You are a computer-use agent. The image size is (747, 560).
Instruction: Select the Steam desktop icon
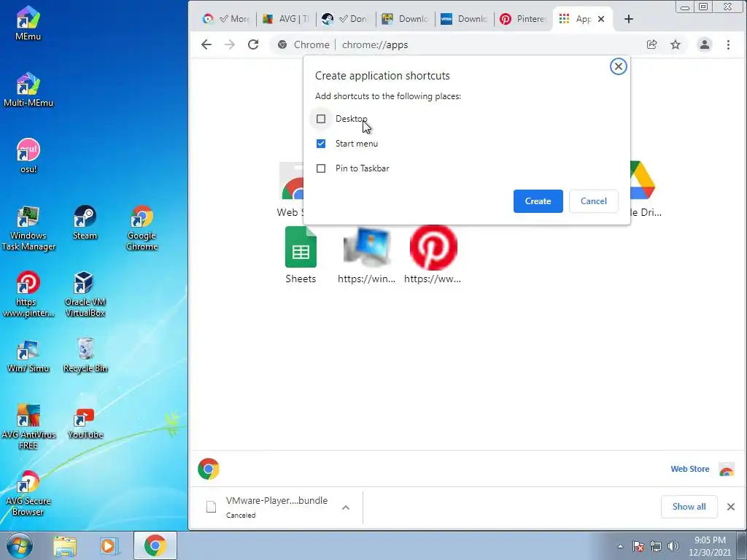coord(85,222)
